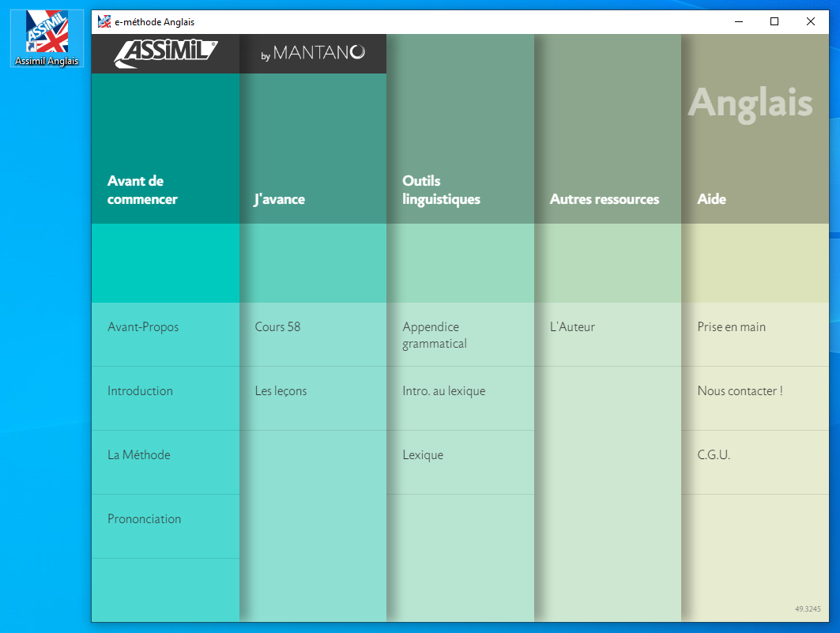Click the e-méthode Anglais title bar icon

pyautogui.click(x=104, y=22)
